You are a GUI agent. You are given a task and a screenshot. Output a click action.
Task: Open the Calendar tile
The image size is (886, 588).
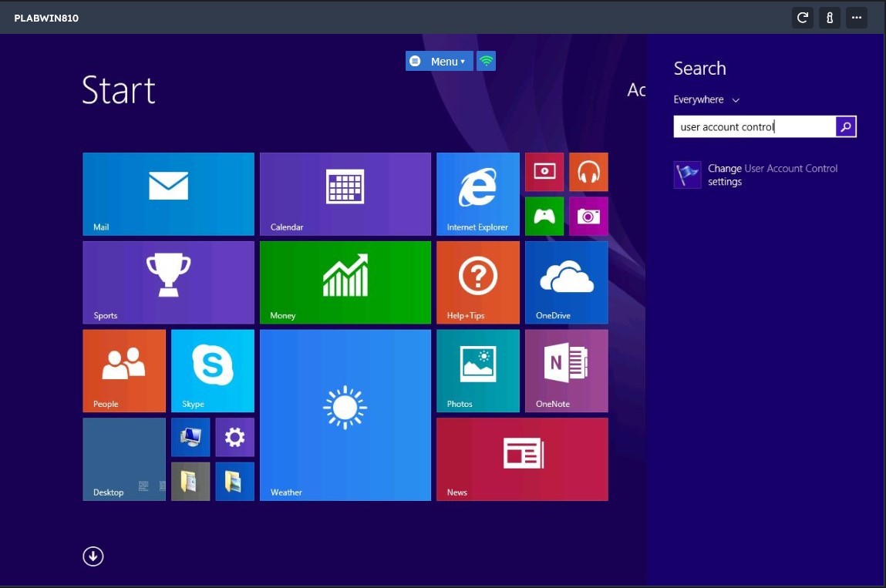(345, 193)
